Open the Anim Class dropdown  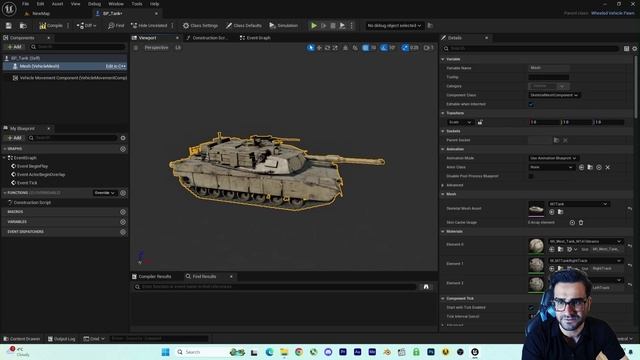551,167
